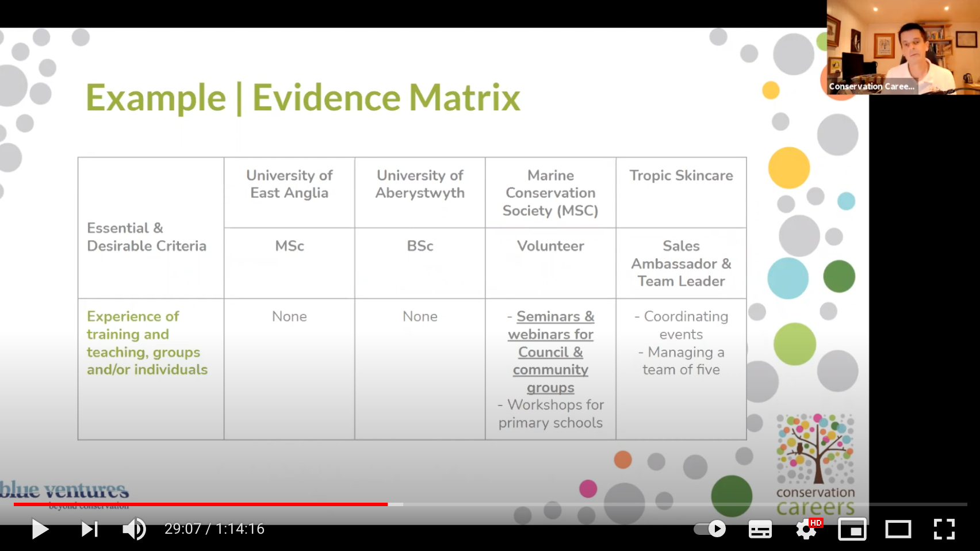
Task: Switch to miniplayer mode
Action: 852,529
